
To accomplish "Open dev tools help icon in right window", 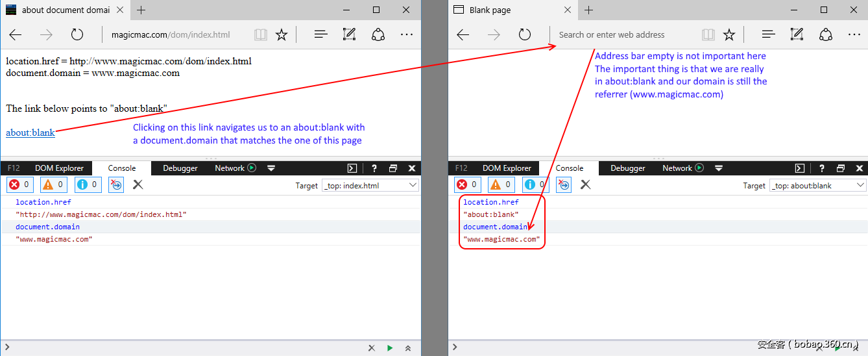I will tap(822, 168).
